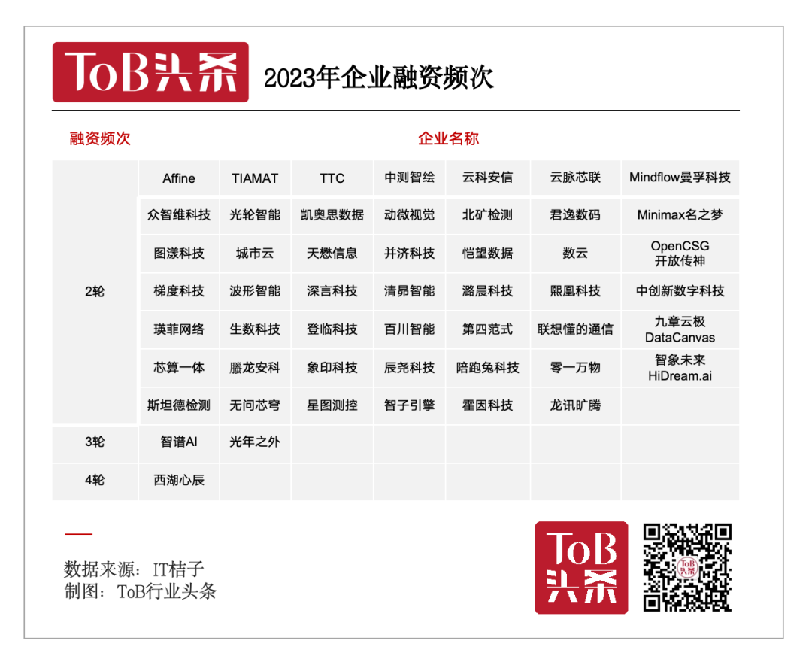812x671 pixels.
Task: Click the 无问芯穹 cell
Action: (x=255, y=405)
